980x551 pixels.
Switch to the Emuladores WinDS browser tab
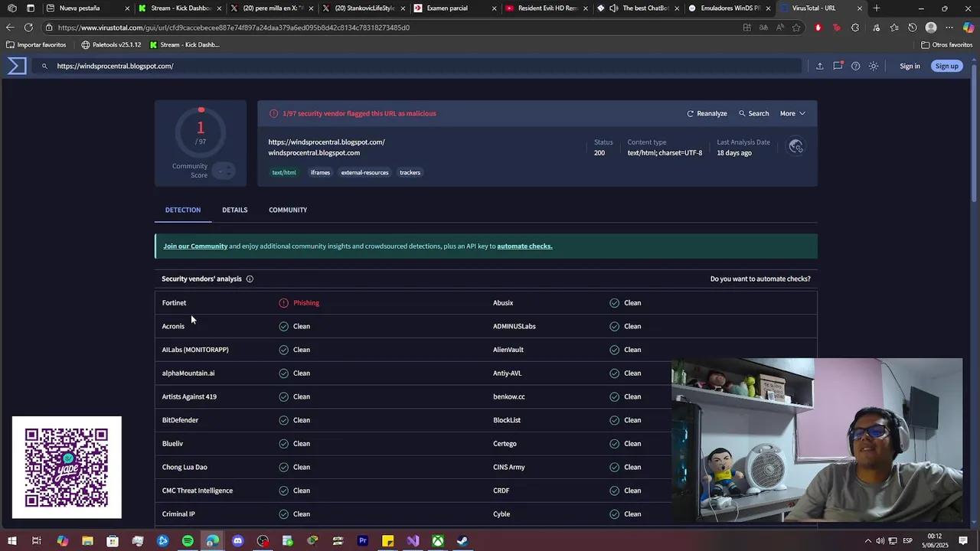coord(730,8)
